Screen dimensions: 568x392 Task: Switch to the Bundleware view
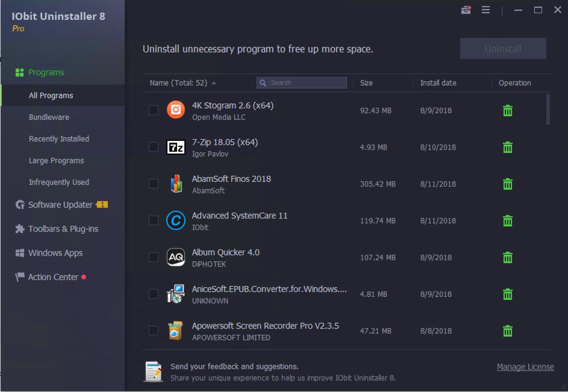[x=48, y=117]
